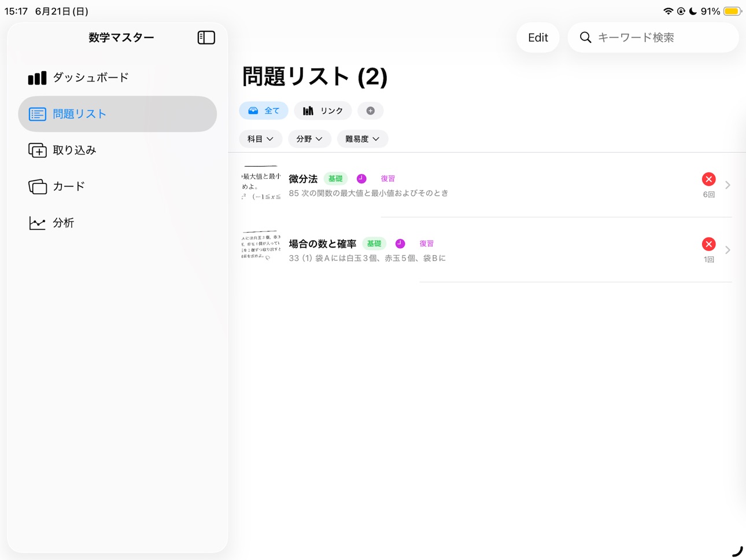Viewport: 746px width, 560px height.
Task: Click the 復習 label on 微分法 row
Action: [387, 179]
